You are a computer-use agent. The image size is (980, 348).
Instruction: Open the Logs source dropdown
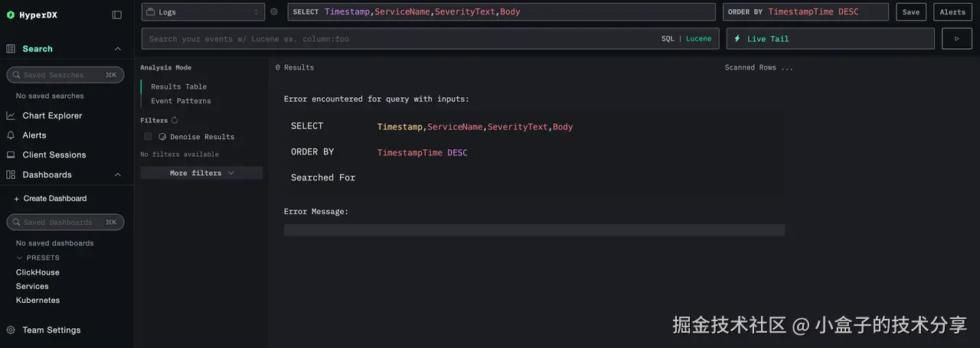203,12
